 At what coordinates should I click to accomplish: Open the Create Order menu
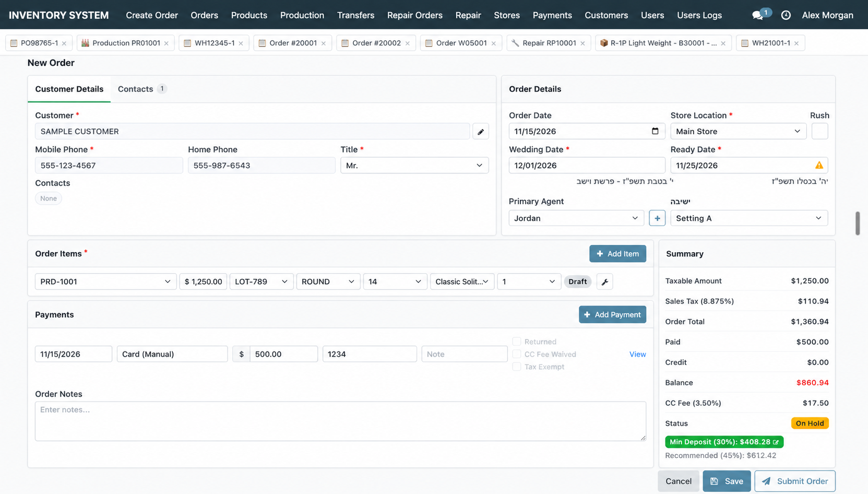pyautogui.click(x=152, y=15)
